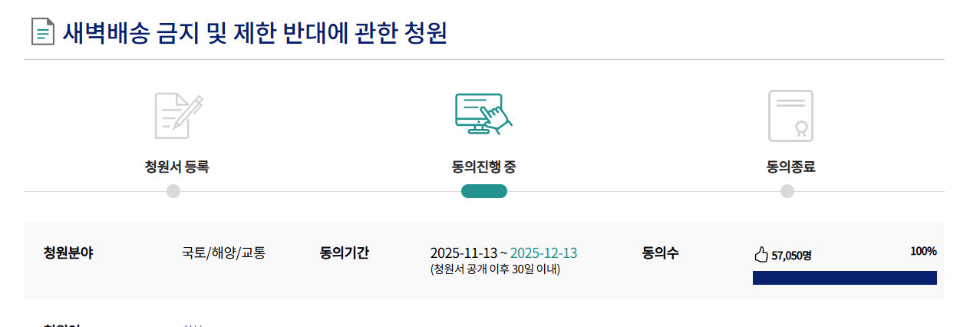The width and height of the screenshot is (980, 327).
Task: Click the petition registration pencil-and-paper icon
Action: pyautogui.click(x=178, y=115)
